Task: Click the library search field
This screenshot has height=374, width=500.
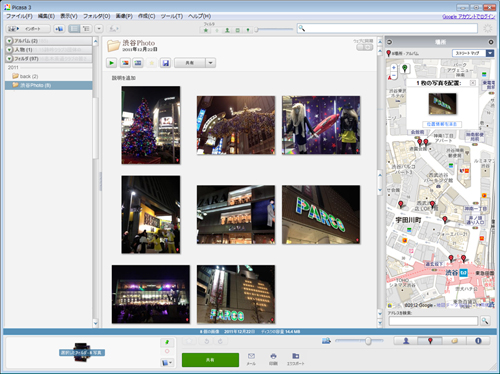Action: (x=387, y=28)
